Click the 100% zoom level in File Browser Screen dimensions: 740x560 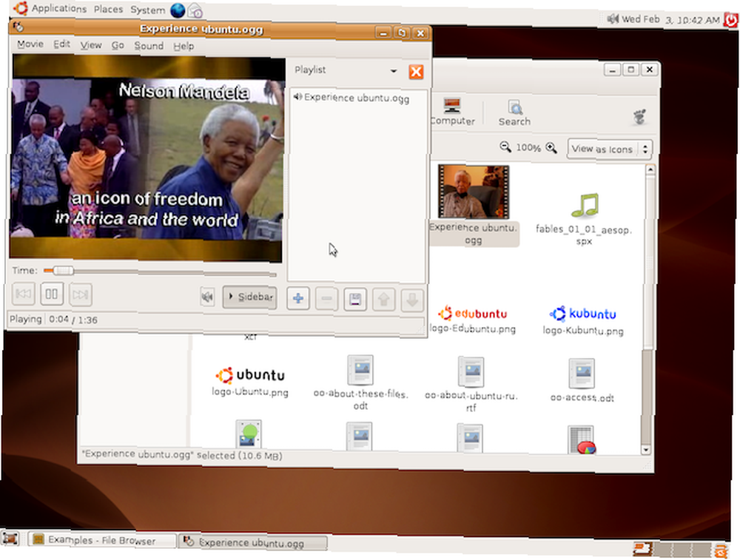click(528, 148)
